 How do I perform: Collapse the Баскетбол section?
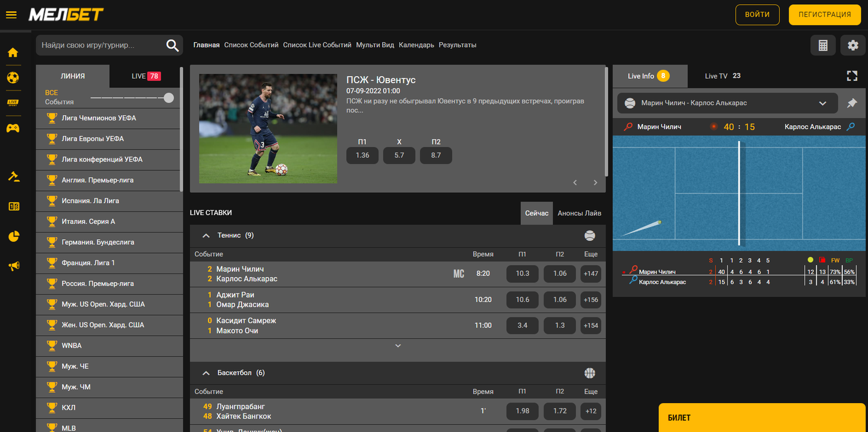pyautogui.click(x=206, y=373)
